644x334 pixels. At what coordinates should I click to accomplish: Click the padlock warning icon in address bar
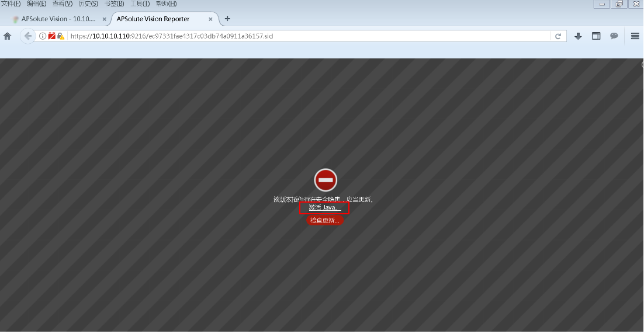click(60, 36)
